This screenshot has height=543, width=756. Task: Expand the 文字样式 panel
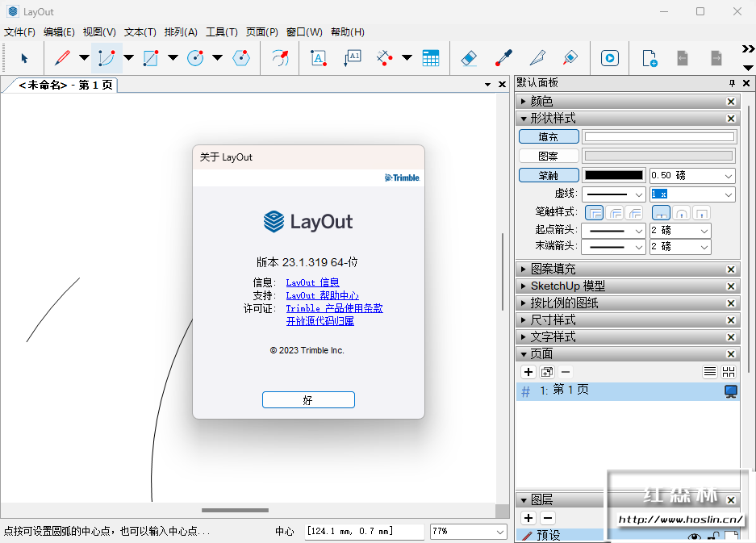[523, 337]
